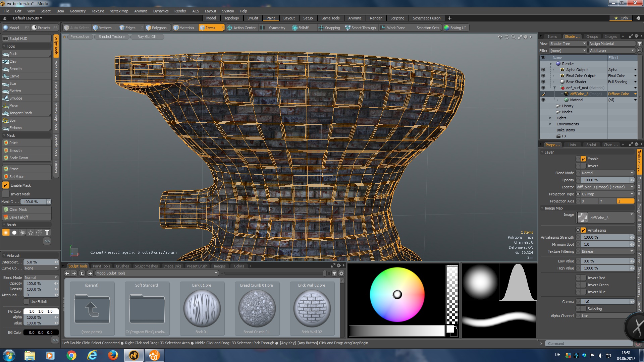Image resolution: width=644 pixels, height=362 pixels.
Task: Click the Bake Falloff mask tool
Action: (x=19, y=217)
